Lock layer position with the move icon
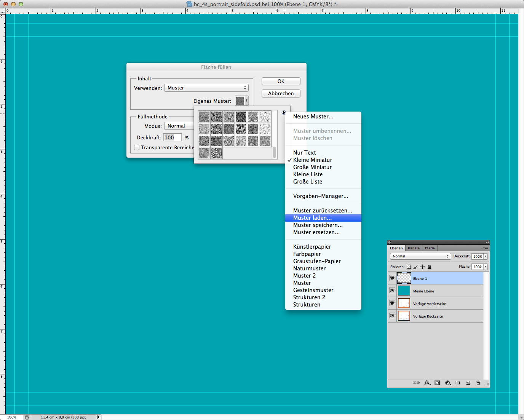 [x=422, y=267]
